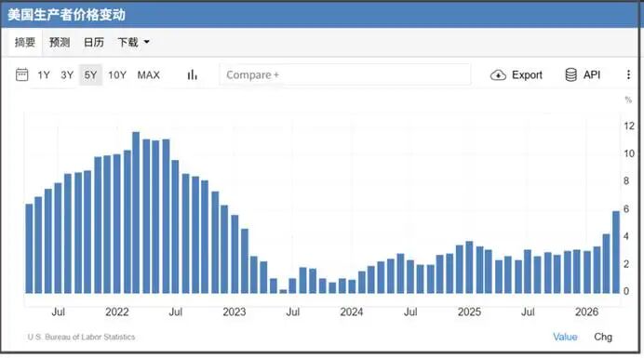Click the API database icon

(x=570, y=74)
